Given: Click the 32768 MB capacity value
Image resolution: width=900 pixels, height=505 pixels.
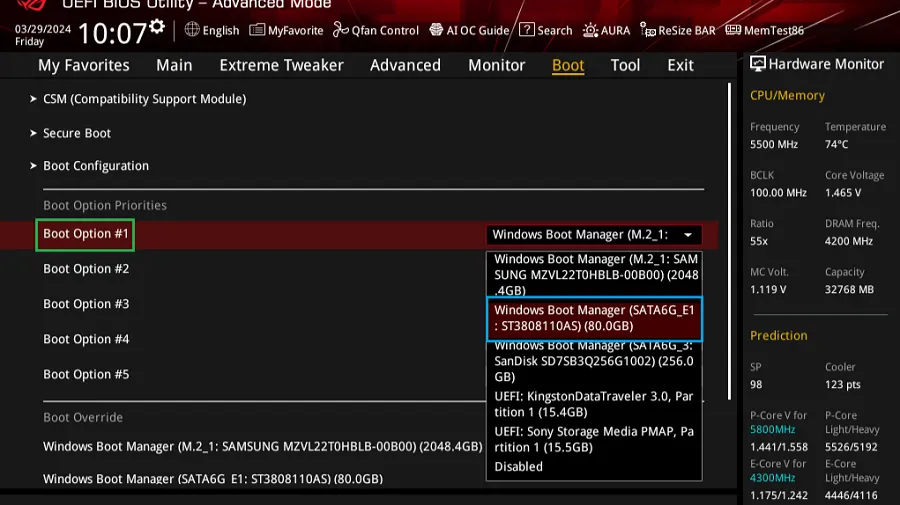Looking at the screenshot, I should click(849, 289).
